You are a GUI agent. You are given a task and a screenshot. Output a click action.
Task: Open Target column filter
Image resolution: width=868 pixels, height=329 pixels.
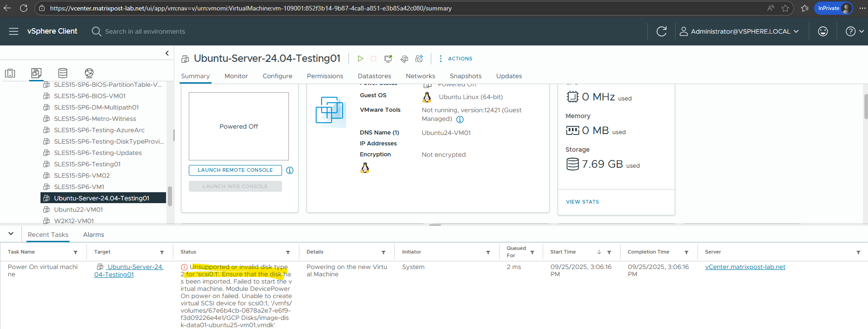click(162, 253)
